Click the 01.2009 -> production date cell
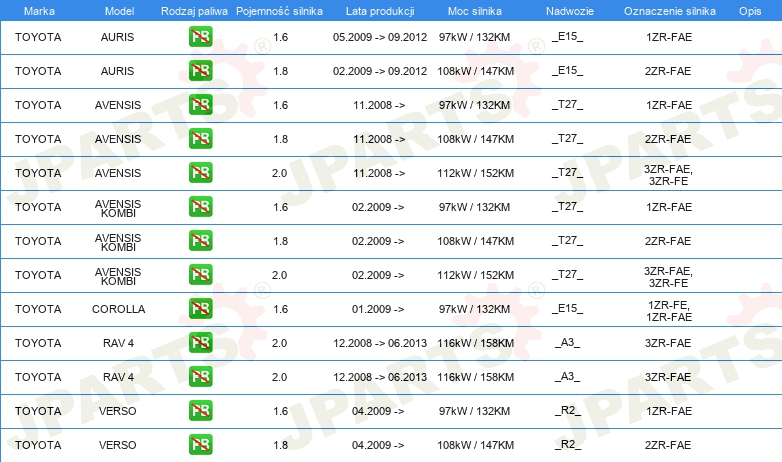Viewport: 782px width, 462px height. pos(378,309)
